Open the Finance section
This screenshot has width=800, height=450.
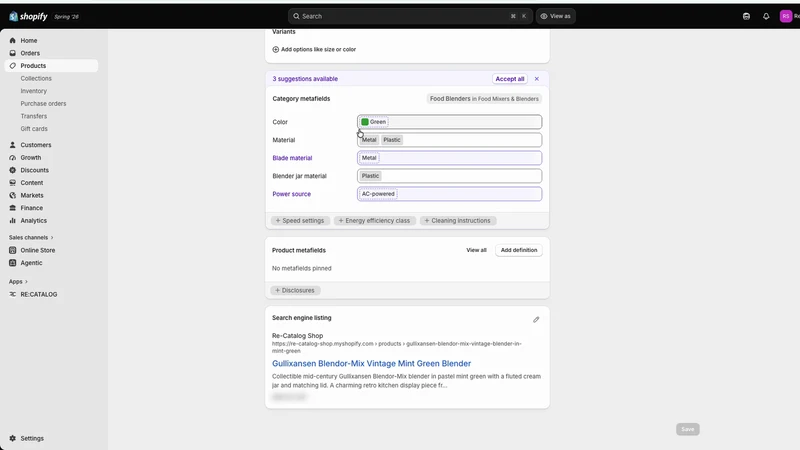[x=32, y=208]
